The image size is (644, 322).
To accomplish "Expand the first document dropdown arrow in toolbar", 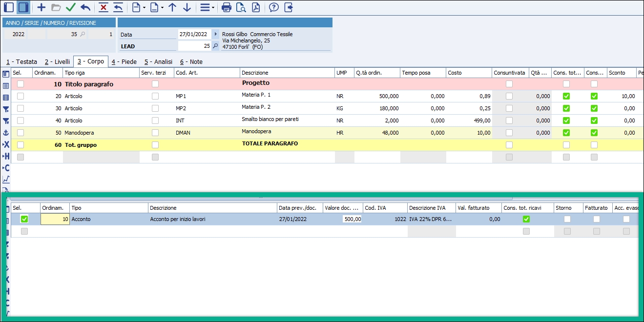I will click(x=144, y=8).
